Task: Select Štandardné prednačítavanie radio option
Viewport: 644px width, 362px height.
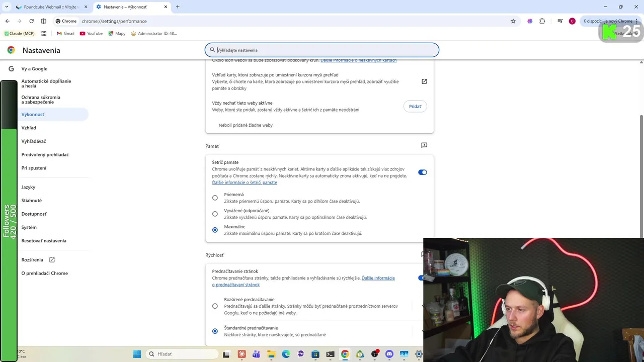Action: [x=215, y=331]
